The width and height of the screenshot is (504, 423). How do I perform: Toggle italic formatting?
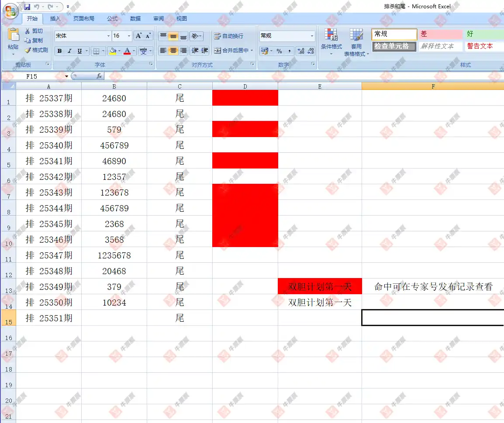pos(69,51)
